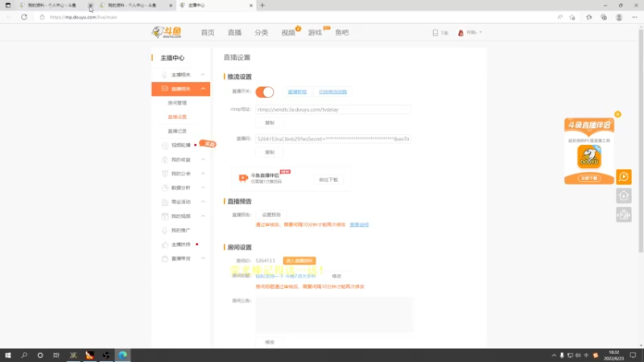Click the stream key field
Viewport: 644px width, 362px height.
333,139
